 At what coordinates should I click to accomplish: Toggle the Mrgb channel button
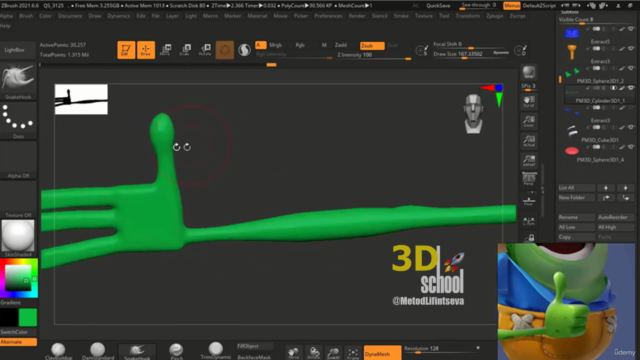click(276, 45)
